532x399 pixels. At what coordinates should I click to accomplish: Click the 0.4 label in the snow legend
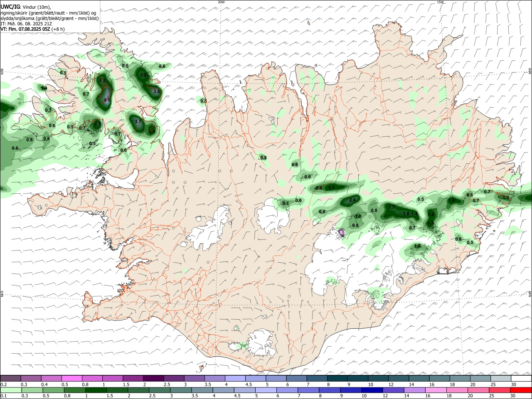click(x=44, y=384)
